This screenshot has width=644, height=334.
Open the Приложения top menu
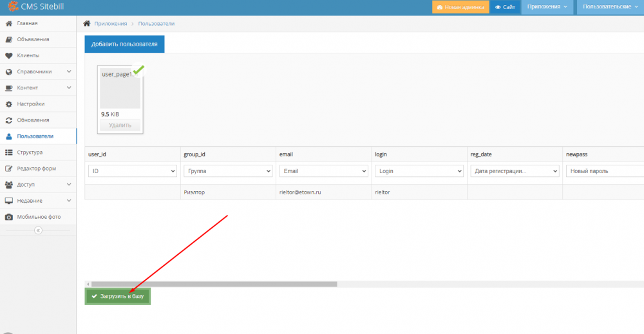pos(547,7)
